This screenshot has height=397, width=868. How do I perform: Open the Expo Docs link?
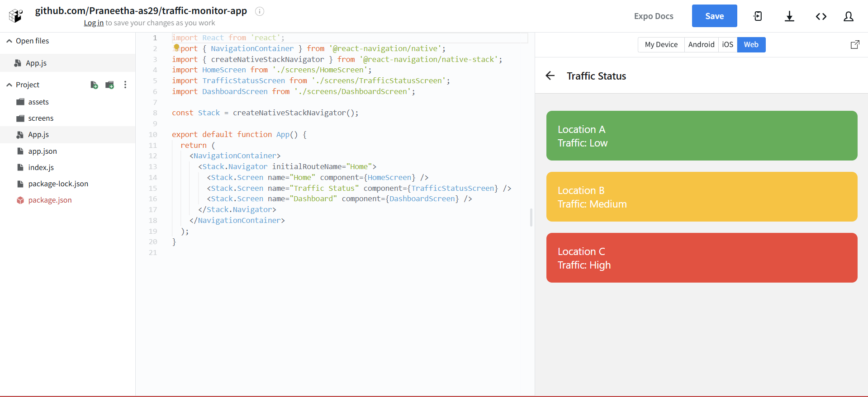tap(654, 16)
